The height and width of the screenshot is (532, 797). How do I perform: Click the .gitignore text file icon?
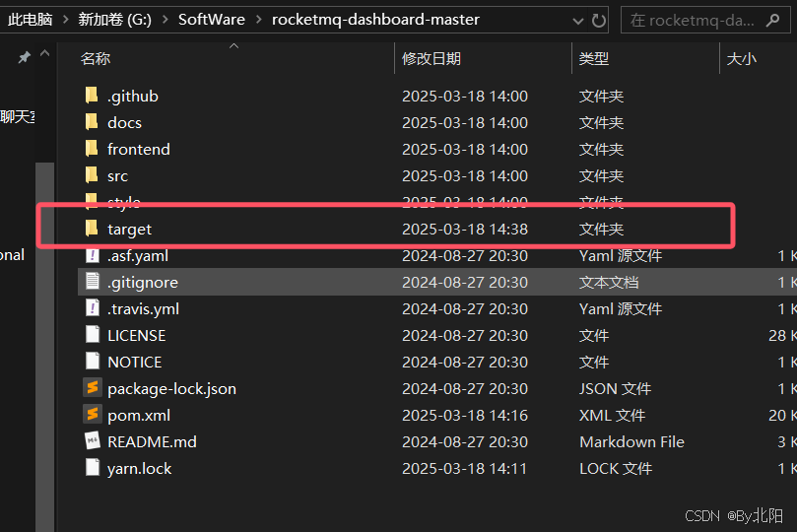click(93, 282)
